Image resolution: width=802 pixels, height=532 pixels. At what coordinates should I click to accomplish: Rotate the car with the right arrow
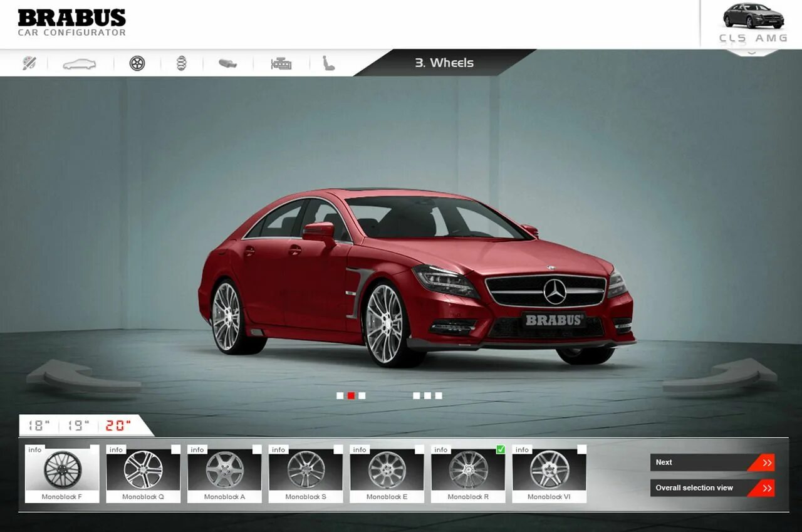click(x=720, y=376)
